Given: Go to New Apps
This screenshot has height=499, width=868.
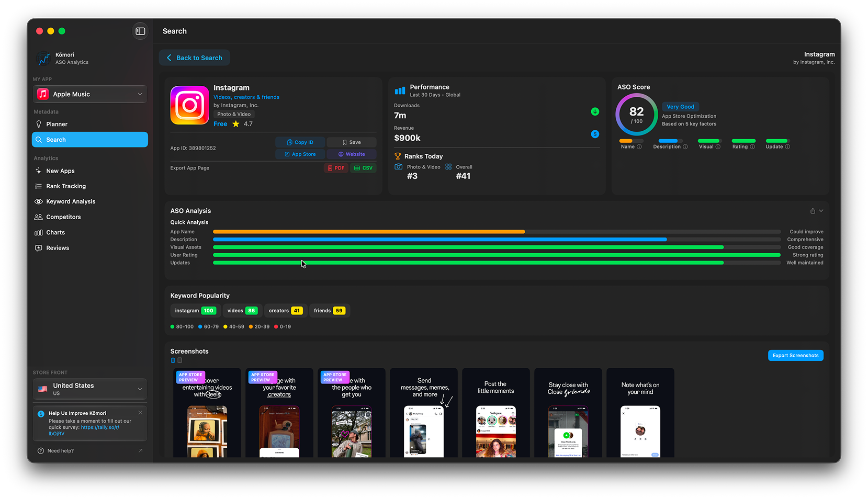Looking at the screenshot, I should pos(90,171).
